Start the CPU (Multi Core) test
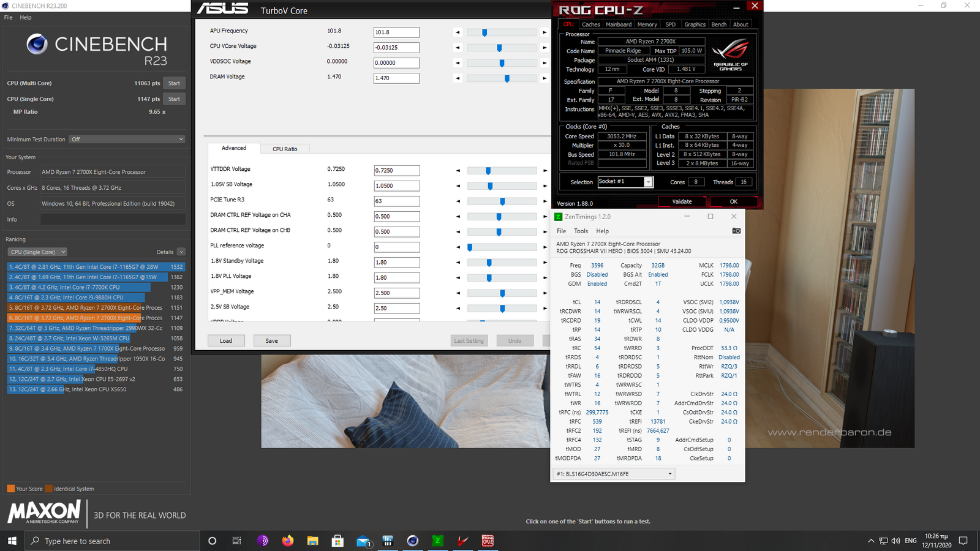Image resolution: width=980 pixels, height=551 pixels. (174, 83)
